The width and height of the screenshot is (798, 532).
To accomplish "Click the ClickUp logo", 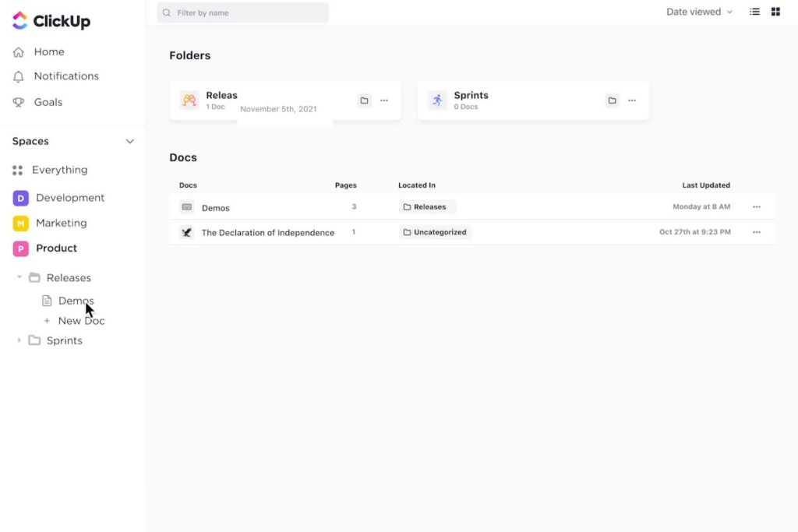I will 50,20.
